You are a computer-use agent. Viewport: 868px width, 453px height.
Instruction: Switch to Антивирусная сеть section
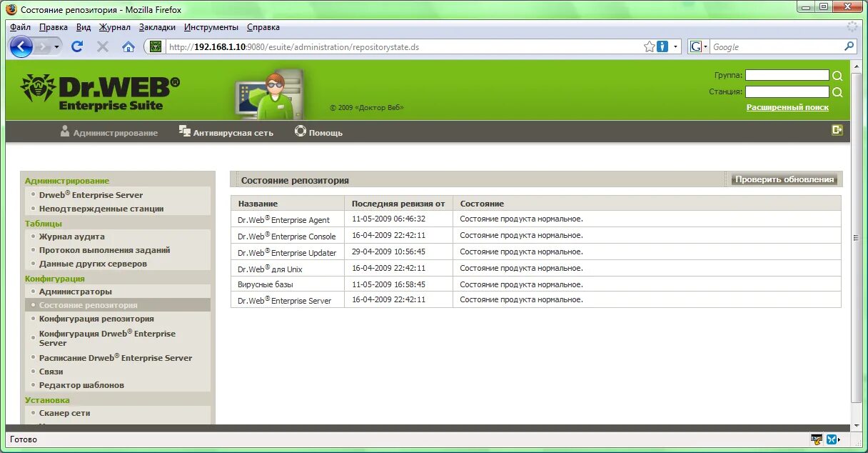click(x=226, y=132)
